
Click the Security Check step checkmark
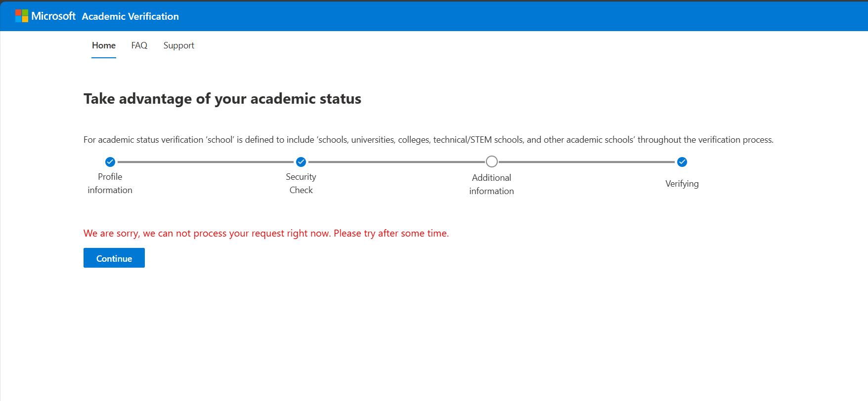click(301, 162)
